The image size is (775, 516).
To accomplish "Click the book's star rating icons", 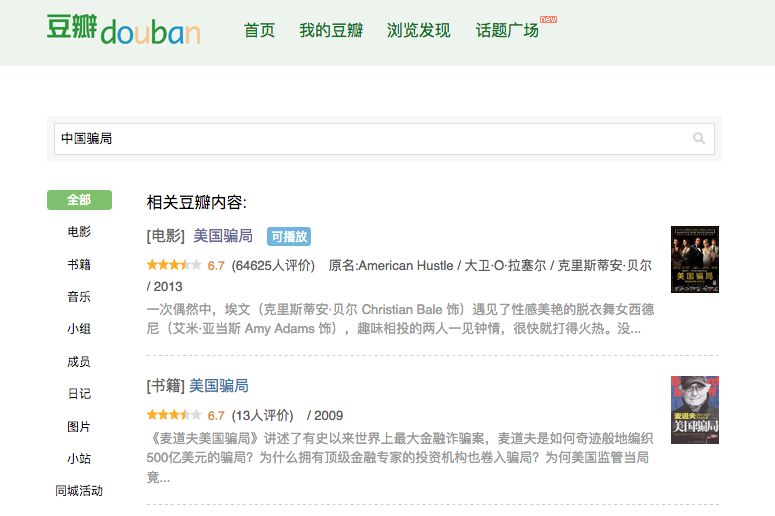I will pos(174,415).
